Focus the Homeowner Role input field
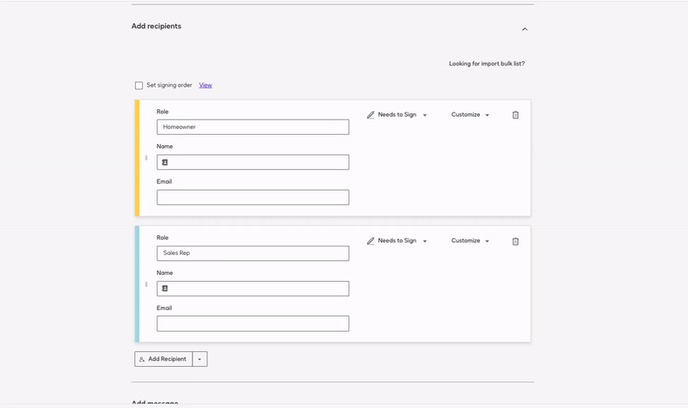Screen dimensions: 688x408 click(253, 127)
